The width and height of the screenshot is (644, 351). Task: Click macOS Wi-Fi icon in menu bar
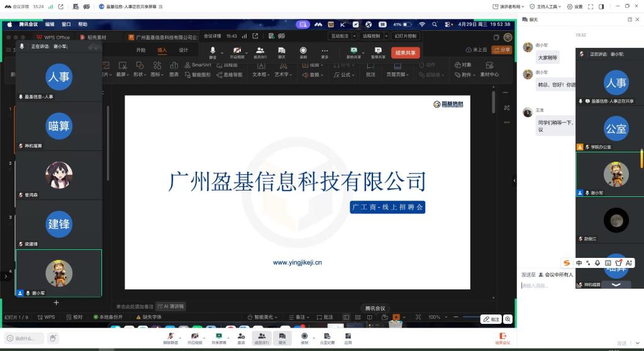422,25
